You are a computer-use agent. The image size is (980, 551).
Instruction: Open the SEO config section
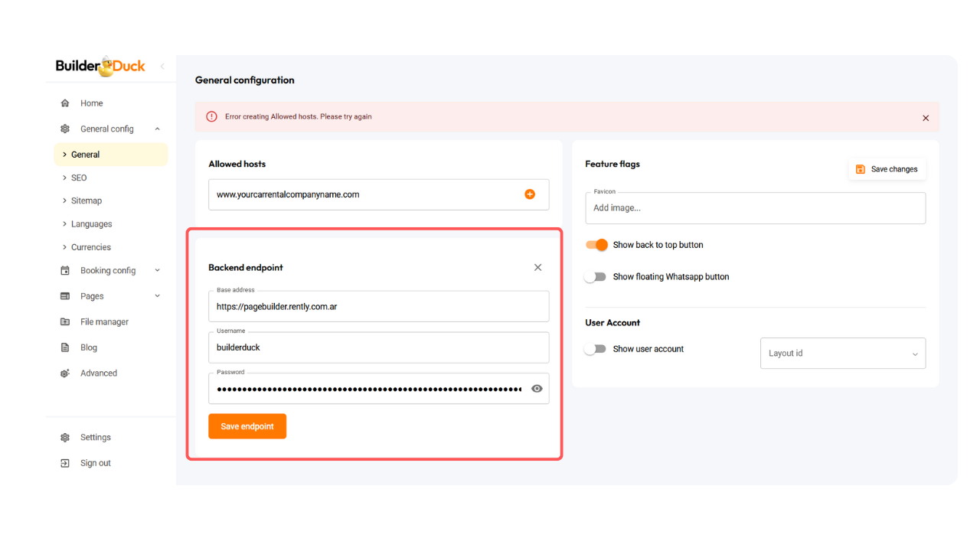[79, 178]
